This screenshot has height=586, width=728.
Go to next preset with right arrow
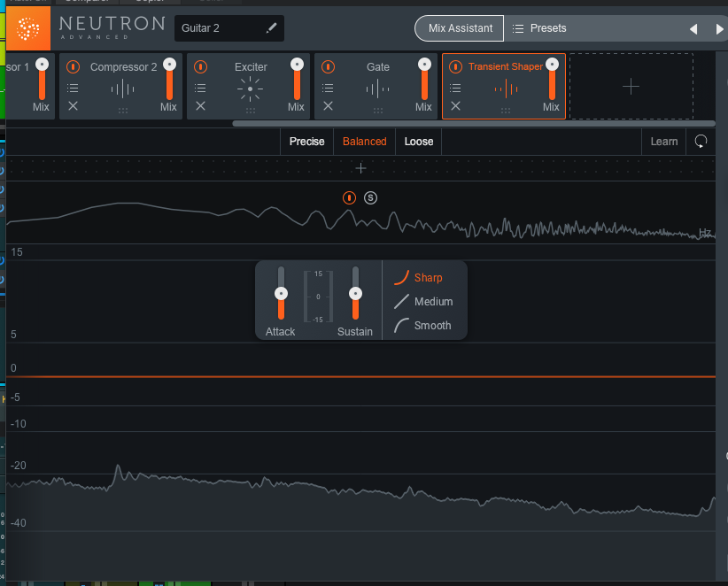[719, 29]
